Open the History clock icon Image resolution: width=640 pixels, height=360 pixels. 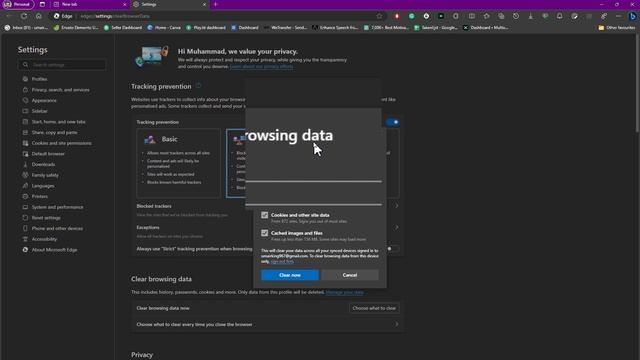(x=516, y=16)
